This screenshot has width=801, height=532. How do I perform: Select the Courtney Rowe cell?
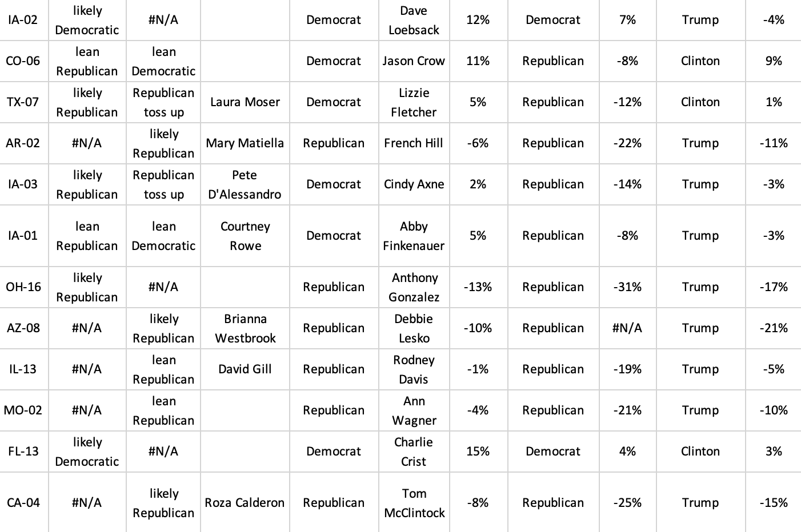click(x=245, y=236)
